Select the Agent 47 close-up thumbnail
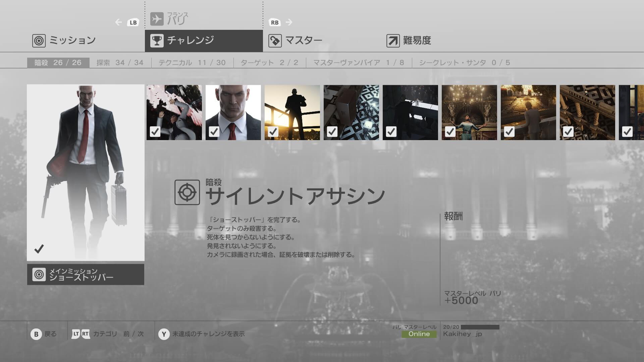Viewport: 644px width, 362px height. coord(233,112)
